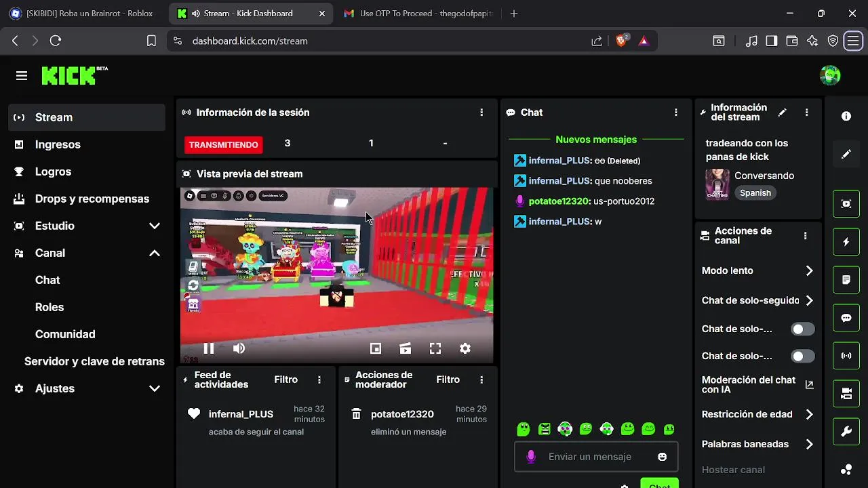Reload the page in the browser
The height and width of the screenshot is (488, 868).
point(56,41)
